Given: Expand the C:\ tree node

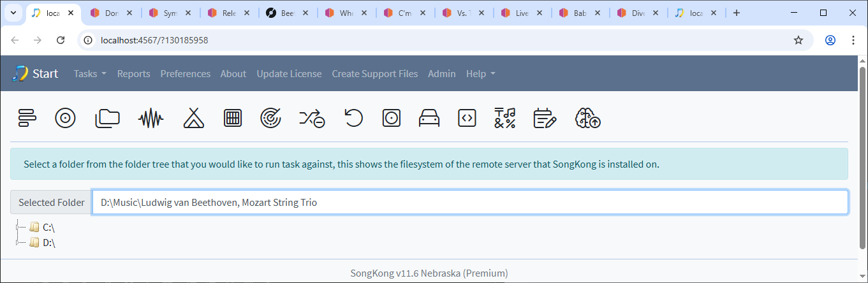Looking at the screenshot, I should point(18,226).
